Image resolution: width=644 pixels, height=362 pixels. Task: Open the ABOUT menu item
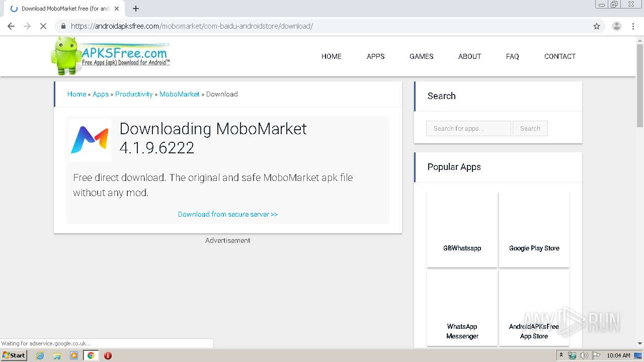pos(469,56)
